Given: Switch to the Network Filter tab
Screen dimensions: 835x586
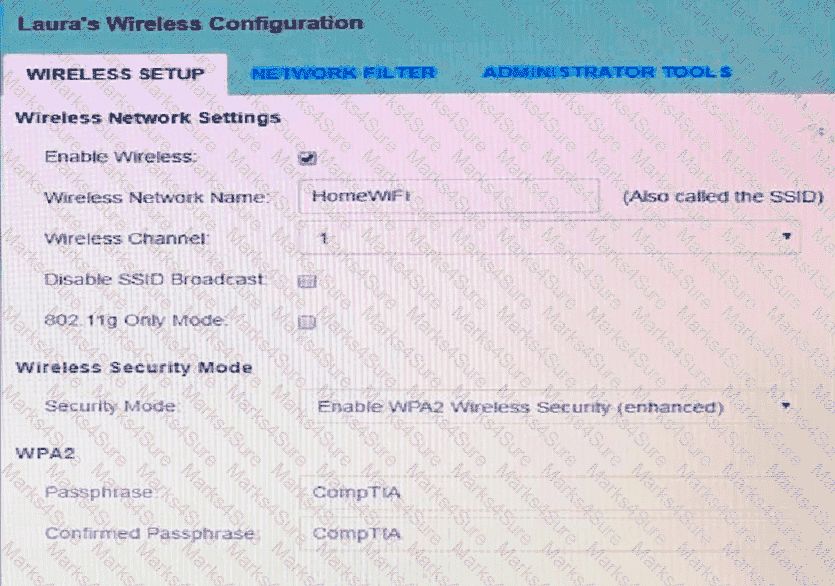Looking at the screenshot, I should pyautogui.click(x=343, y=73).
